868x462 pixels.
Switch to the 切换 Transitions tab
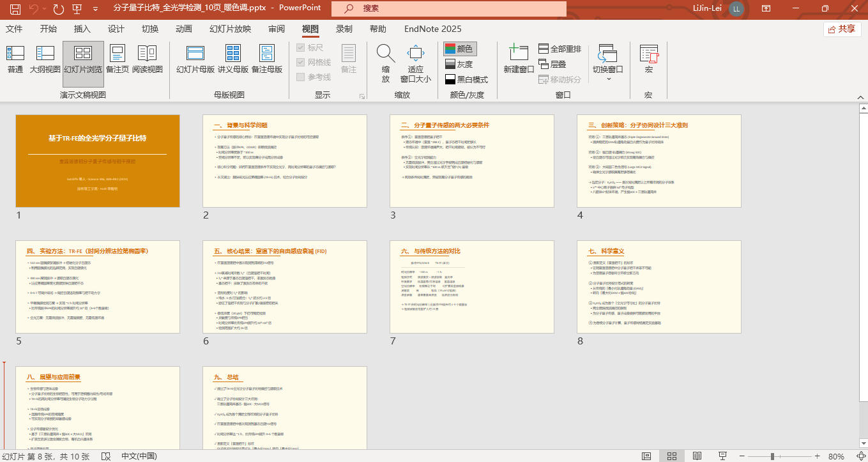(x=149, y=29)
